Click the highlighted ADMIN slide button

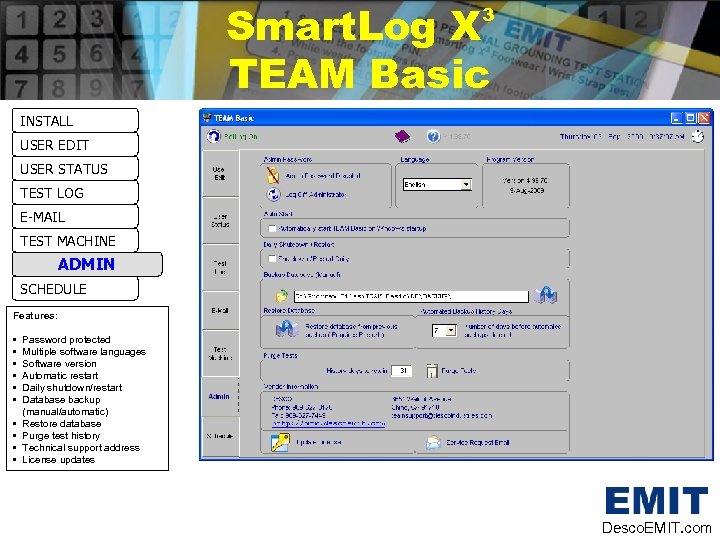87,264
